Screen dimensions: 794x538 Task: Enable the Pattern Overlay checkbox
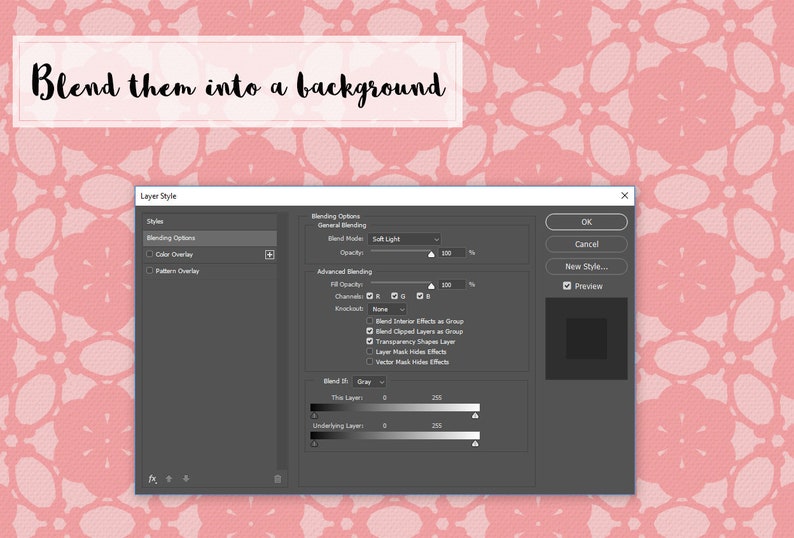pos(149,271)
